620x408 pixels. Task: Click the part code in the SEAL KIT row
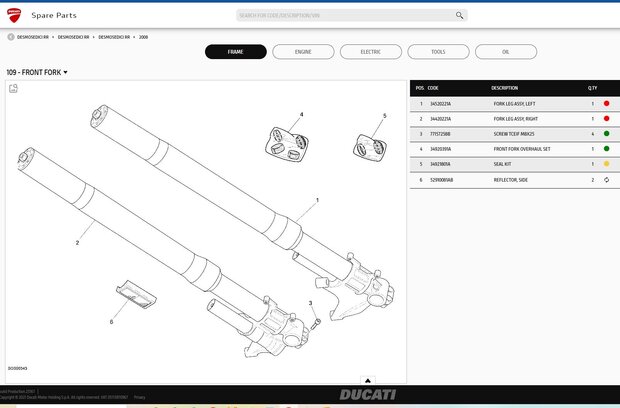(440, 164)
